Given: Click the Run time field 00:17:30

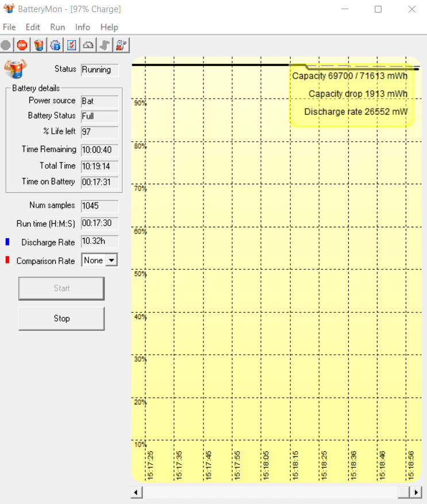Looking at the screenshot, I should click(x=99, y=223).
